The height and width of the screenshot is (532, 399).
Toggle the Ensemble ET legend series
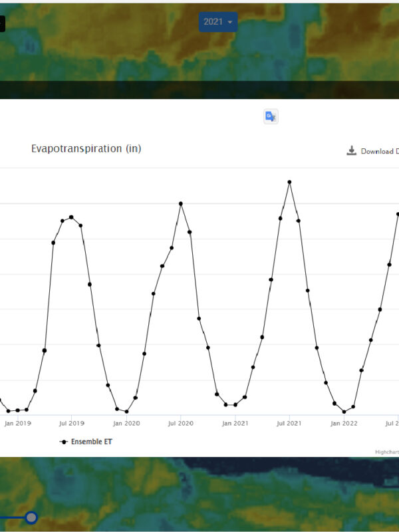86,442
